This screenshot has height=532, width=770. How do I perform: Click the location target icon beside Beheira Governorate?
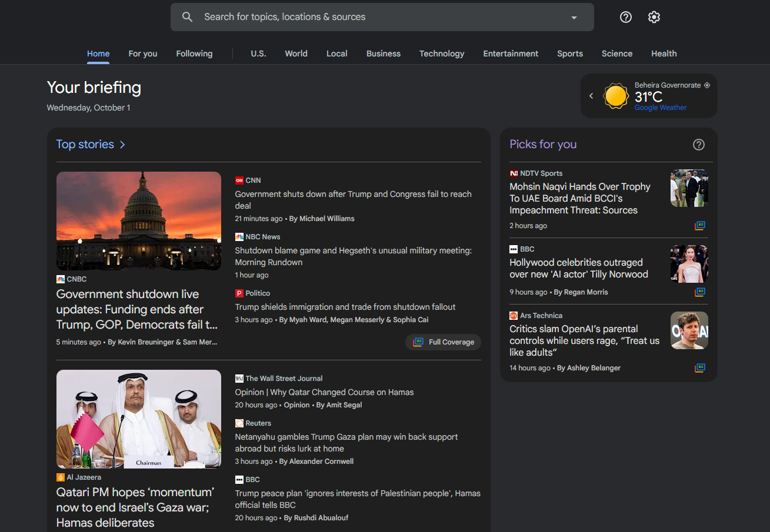[x=707, y=85]
